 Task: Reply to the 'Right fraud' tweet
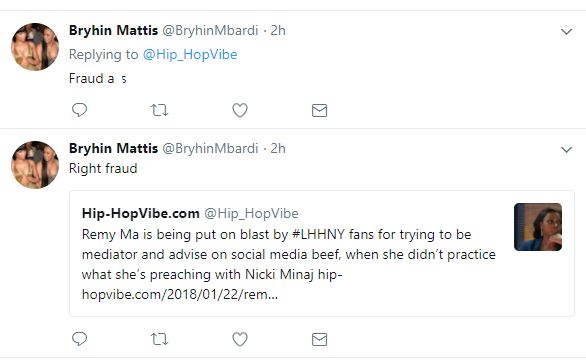click(79, 339)
